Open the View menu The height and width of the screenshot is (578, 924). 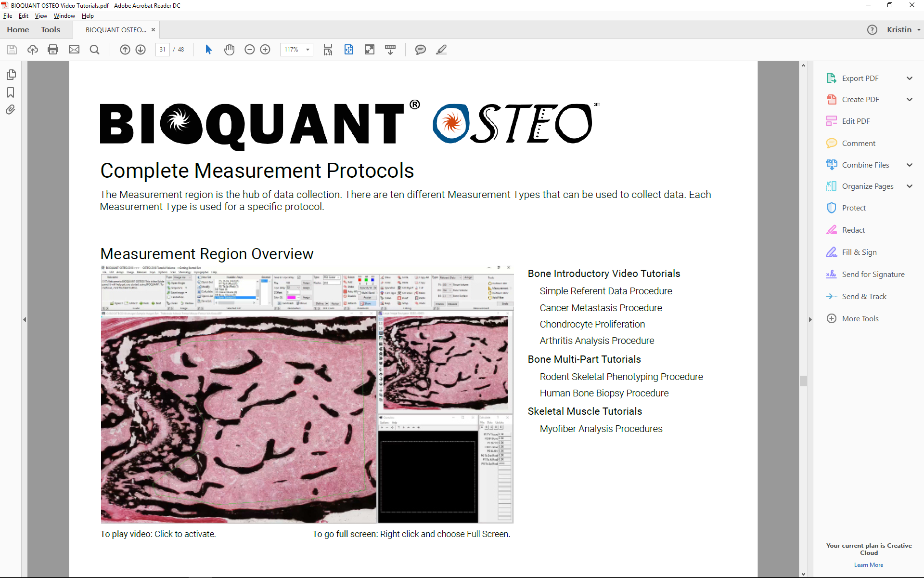pos(41,16)
